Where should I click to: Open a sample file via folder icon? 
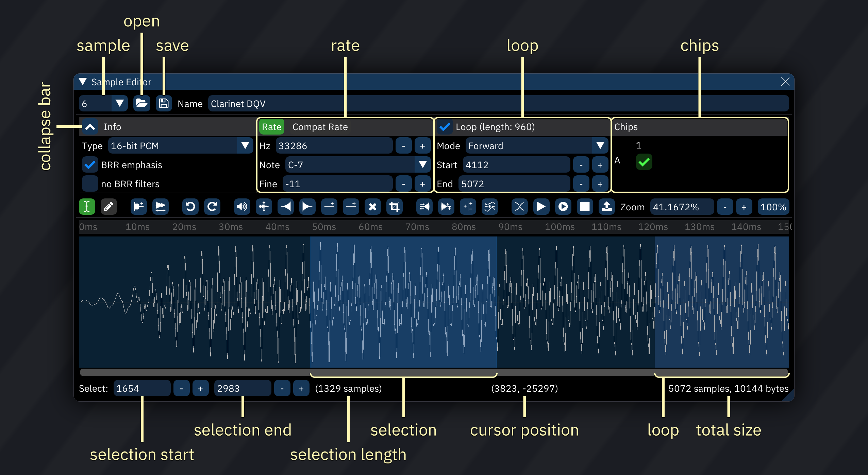pyautogui.click(x=142, y=104)
